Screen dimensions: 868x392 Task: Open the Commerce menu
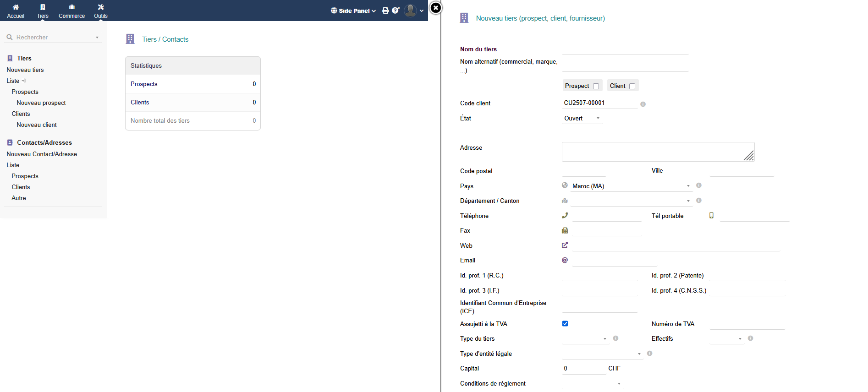tap(71, 11)
